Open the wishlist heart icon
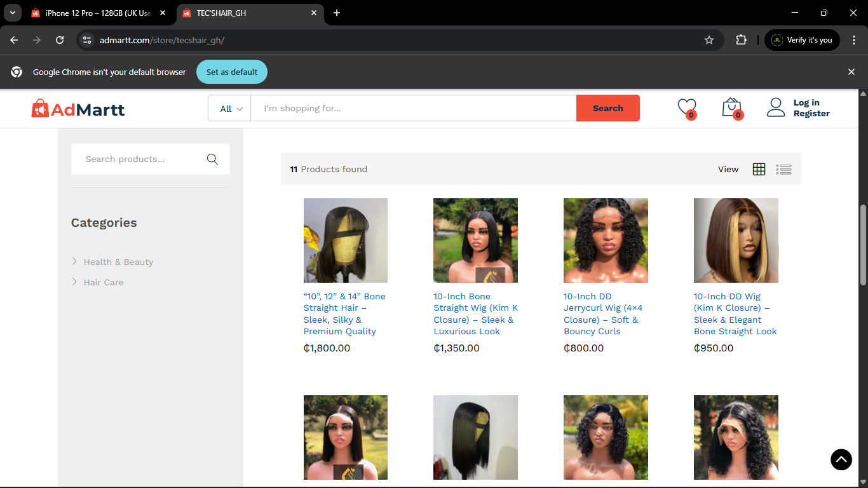 tap(686, 107)
